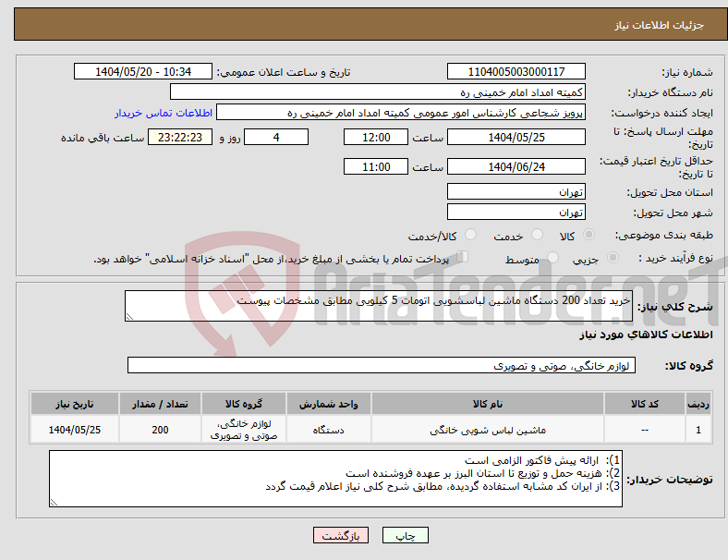Click the announcement date field 1404/05/20 - 10:34
This screenshot has height=560, width=728.
(143, 72)
